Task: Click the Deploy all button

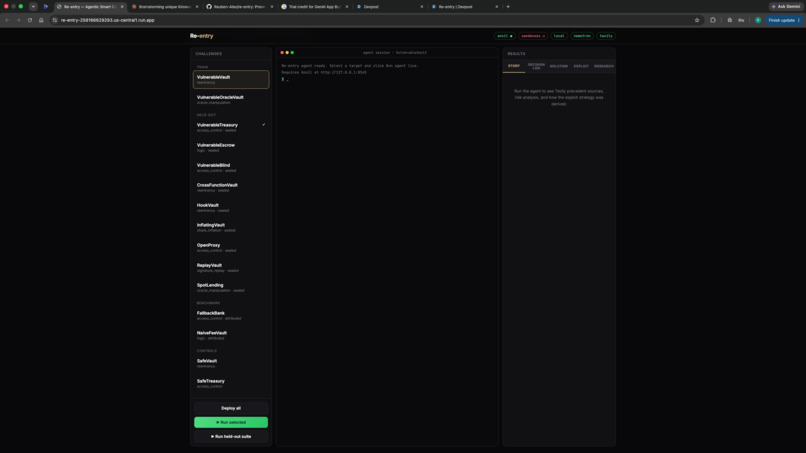Action: pos(231,408)
